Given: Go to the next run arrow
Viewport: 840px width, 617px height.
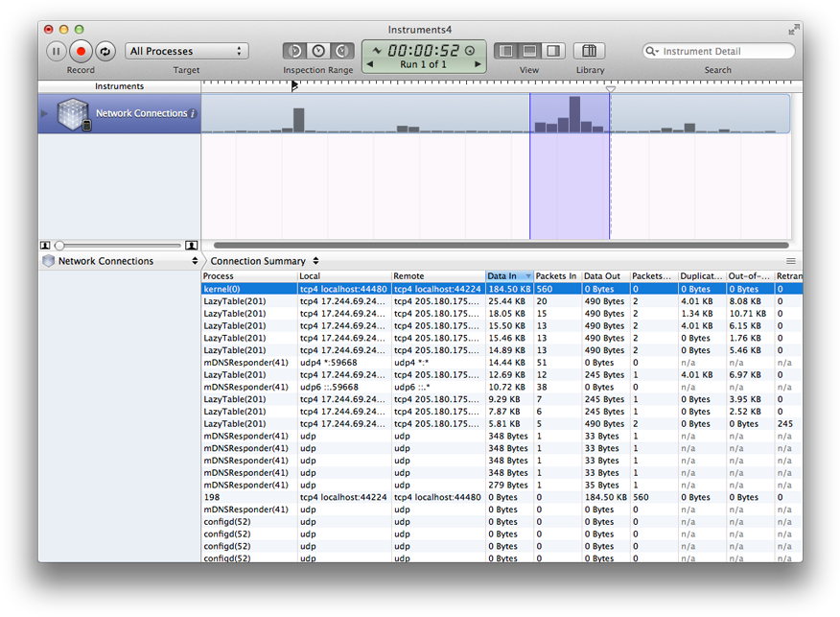Looking at the screenshot, I should 478,64.
